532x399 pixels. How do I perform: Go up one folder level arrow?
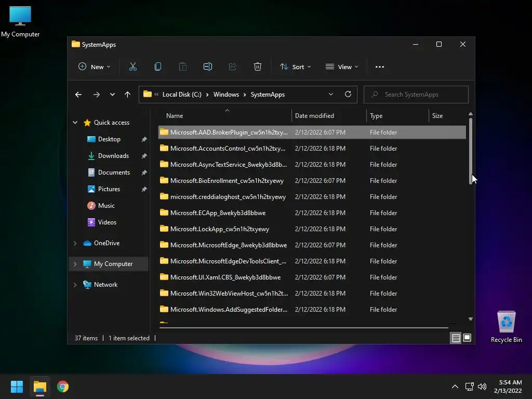pyautogui.click(x=127, y=95)
